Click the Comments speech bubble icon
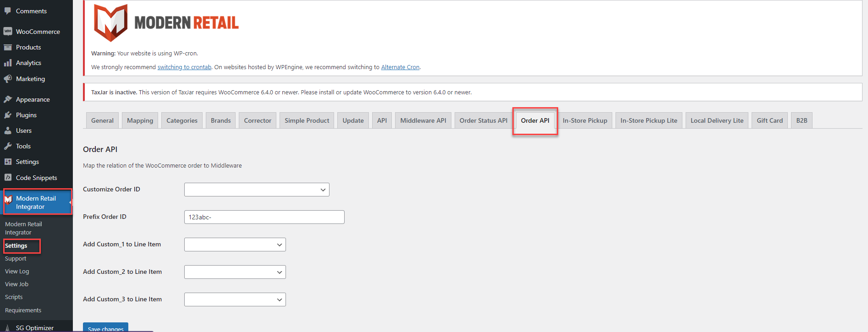This screenshot has height=332, width=868. click(8, 11)
